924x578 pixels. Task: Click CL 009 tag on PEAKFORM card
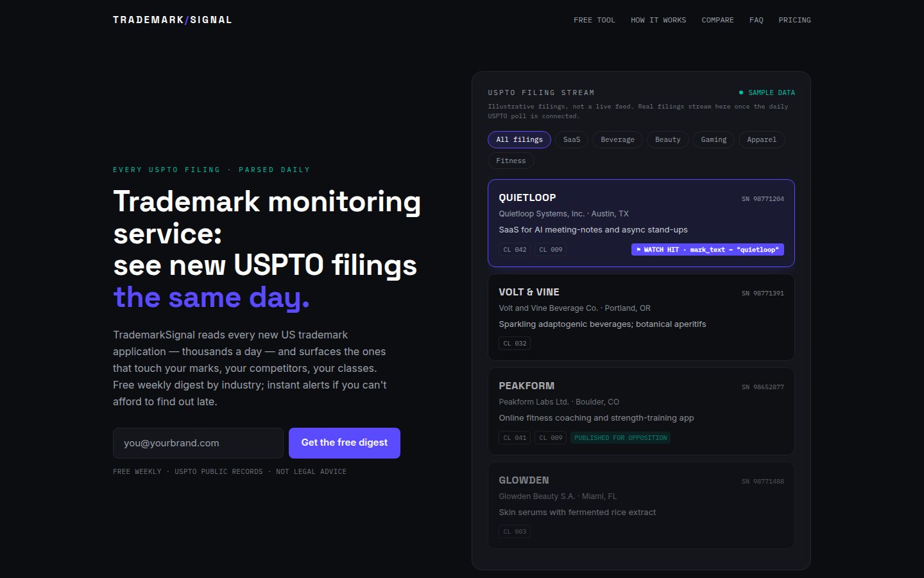551,438
